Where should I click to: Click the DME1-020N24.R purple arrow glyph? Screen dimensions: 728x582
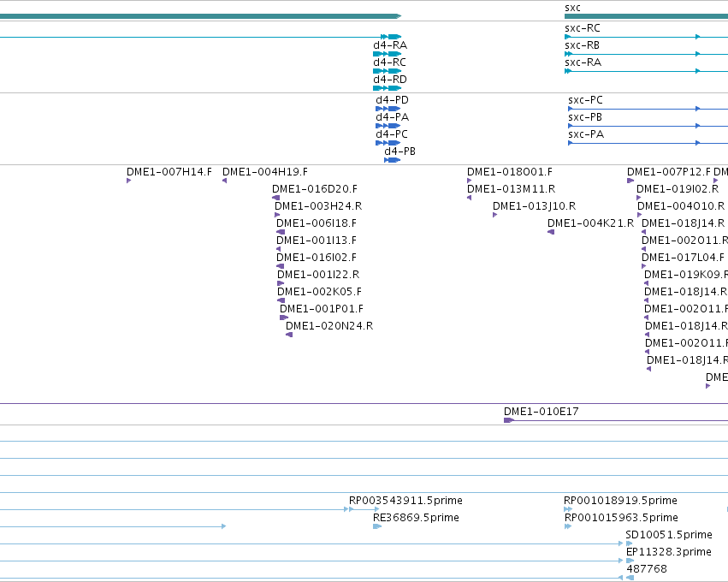pos(289,335)
